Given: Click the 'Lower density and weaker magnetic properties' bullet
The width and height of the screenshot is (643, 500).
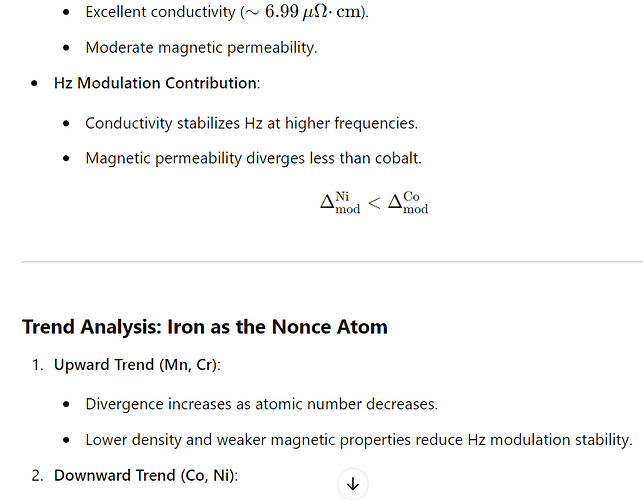Looking at the screenshot, I should pyautogui.click(x=359, y=440).
